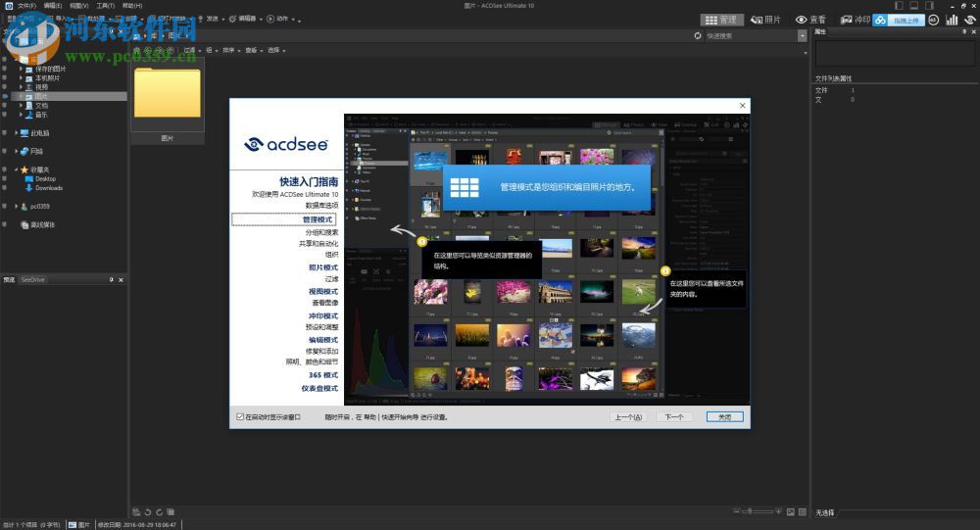Expand the 网络 tree node
980x530 pixels.
(17, 151)
